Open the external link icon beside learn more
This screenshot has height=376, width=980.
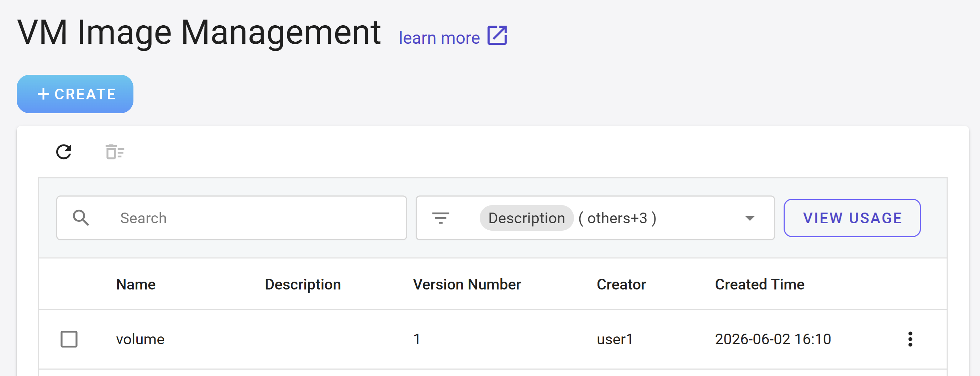coord(497,35)
